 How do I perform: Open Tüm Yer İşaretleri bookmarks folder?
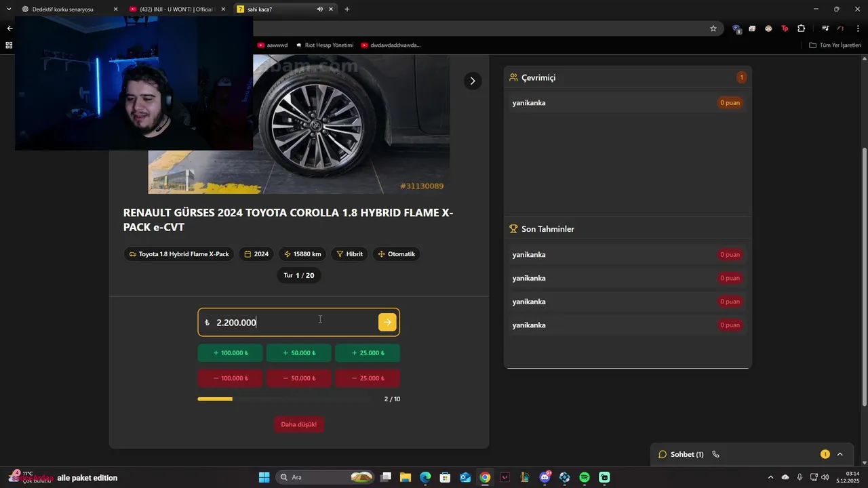coord(835,45)
